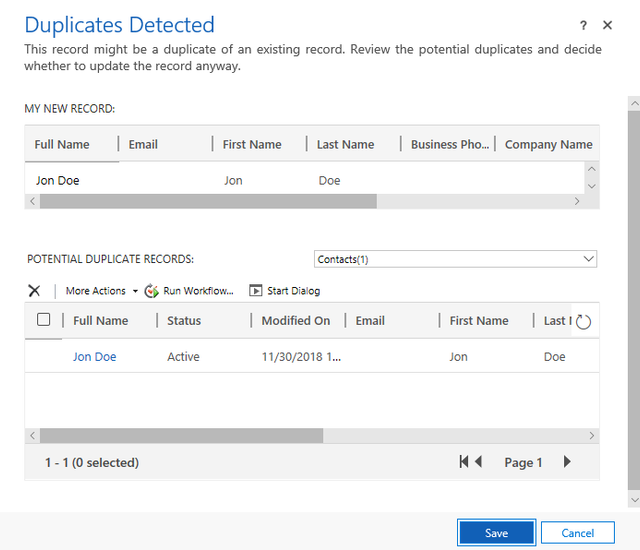This screenshot has width=640, height=550.
Task: Click the duplicates grid horizontal scrollbar
Action: click(181, 436)
